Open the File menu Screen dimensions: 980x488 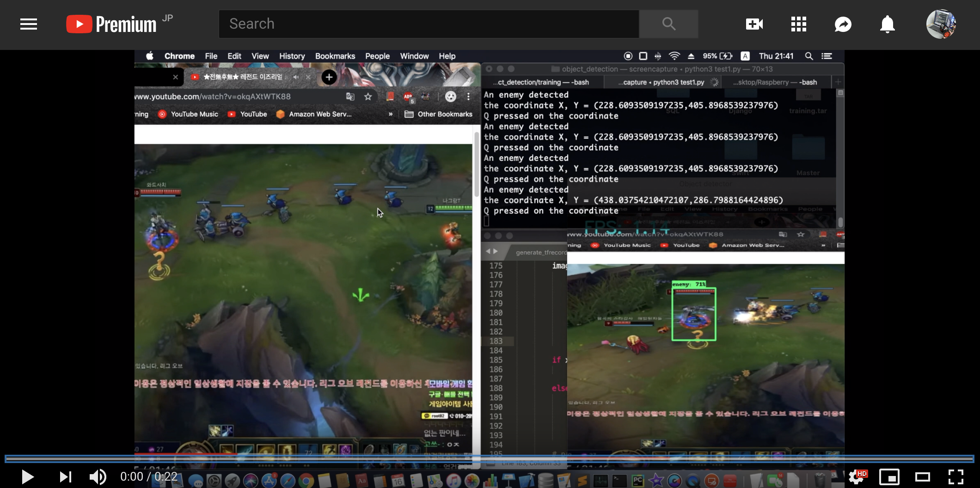(x=211, y=56)
